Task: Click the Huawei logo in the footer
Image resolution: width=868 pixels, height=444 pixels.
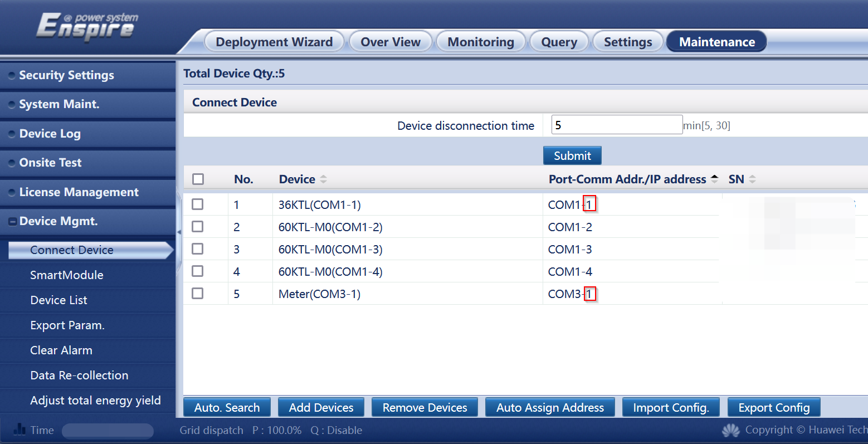Action: pos(730,430)
